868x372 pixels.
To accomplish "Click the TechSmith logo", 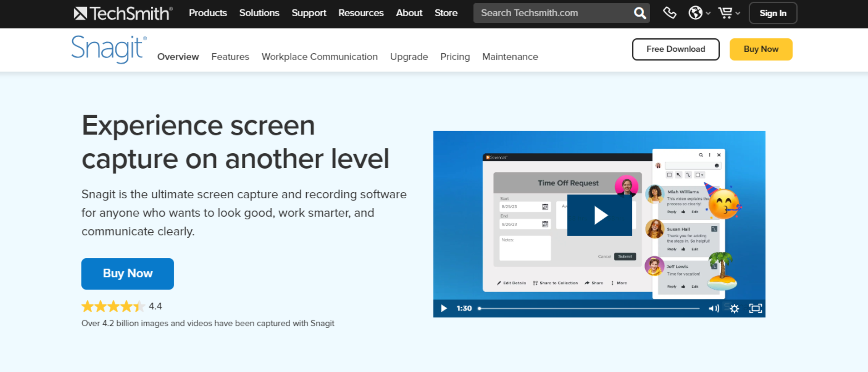I will coord(123,13).
